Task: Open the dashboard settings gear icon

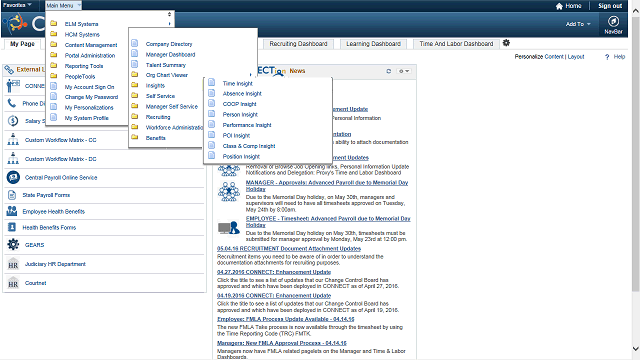Action: [506, 43]
